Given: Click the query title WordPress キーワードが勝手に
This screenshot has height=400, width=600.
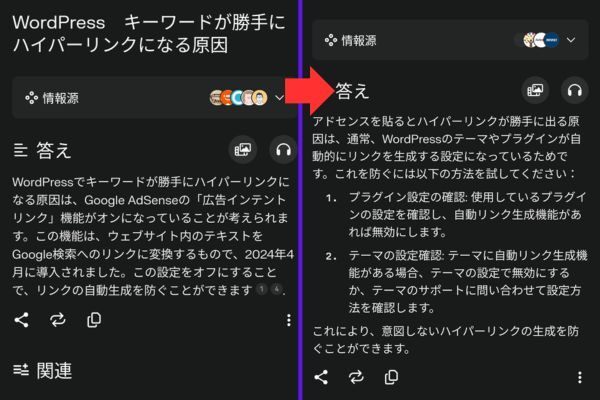Looking at the screenshot, I should [x=149, y=33].
